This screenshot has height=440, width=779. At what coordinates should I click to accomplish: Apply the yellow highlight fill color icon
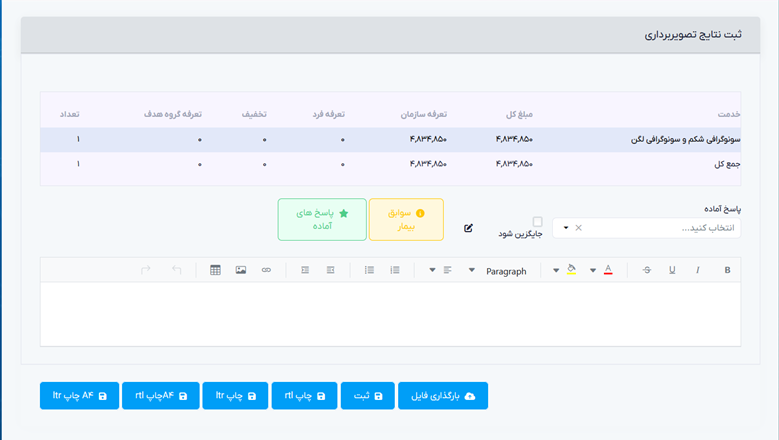tap(571, 270)
